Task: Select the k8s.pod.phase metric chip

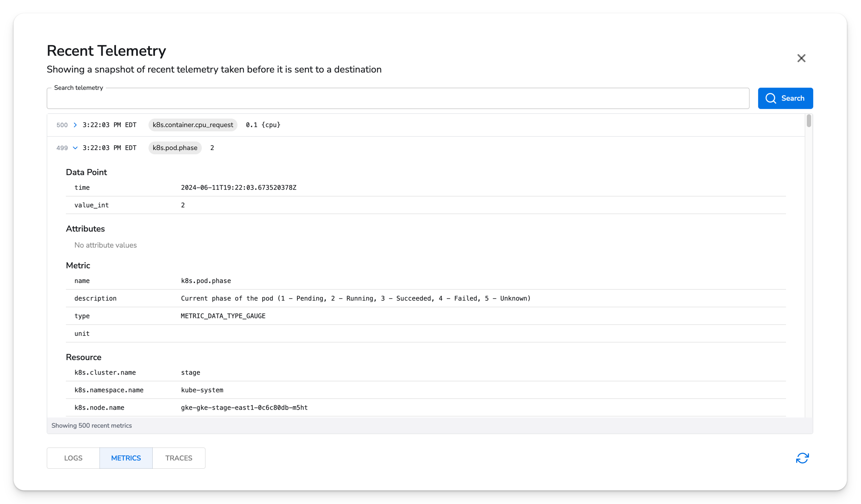Action: (175, 148)
